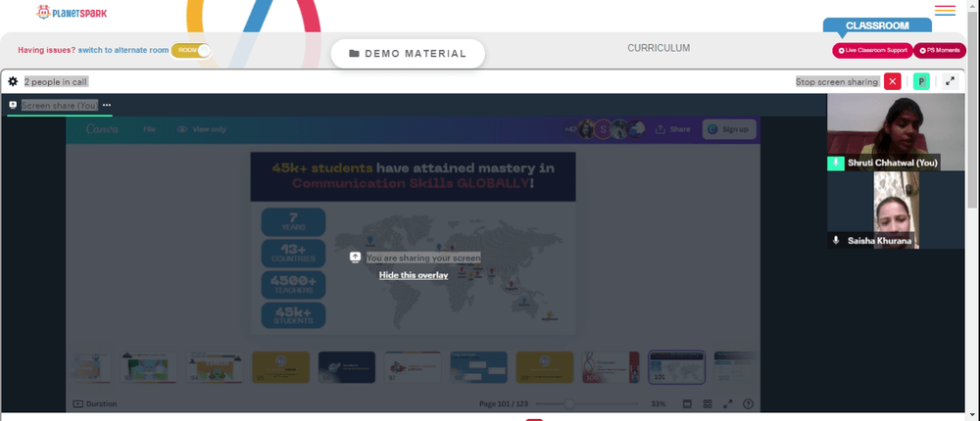Select current slide thumbnail 101
Screen dimensions: 980x421
[x=677, y=367]
